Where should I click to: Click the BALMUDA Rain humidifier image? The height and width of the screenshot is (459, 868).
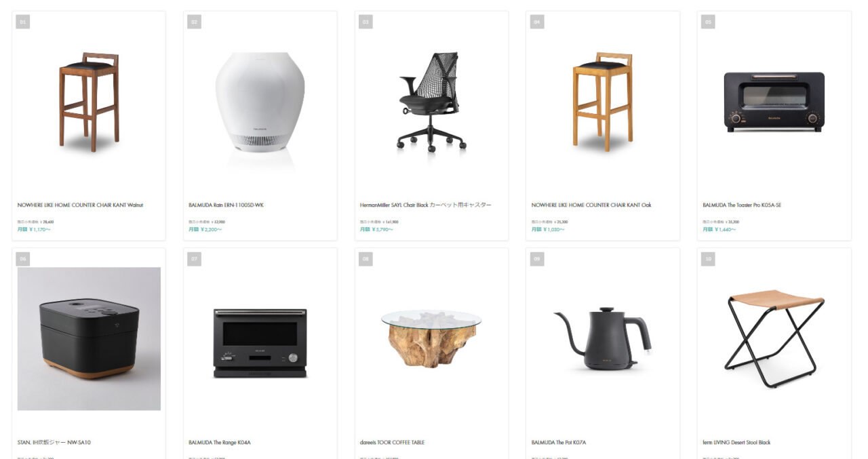pyautogui.click(x=260, y=102)
